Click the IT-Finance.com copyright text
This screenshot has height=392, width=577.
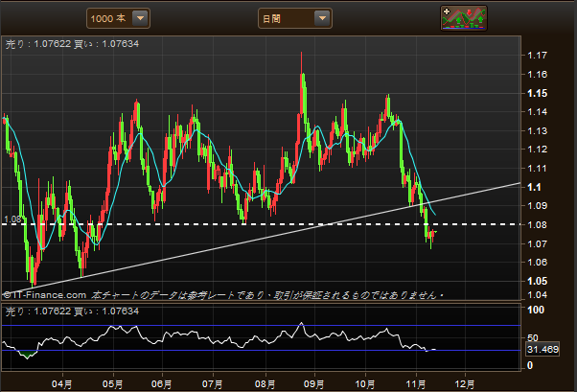[x=45, y=295]
